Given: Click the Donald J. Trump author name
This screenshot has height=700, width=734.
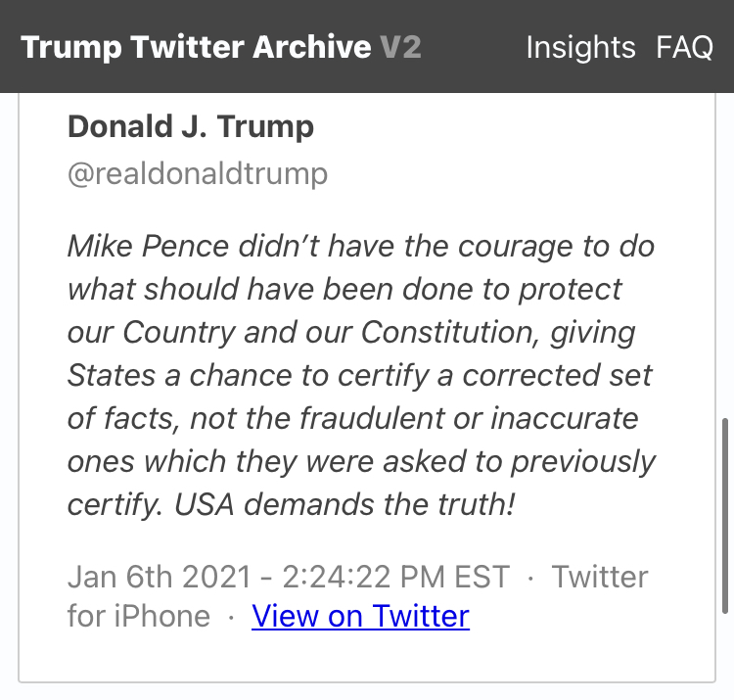Looking at the screenshot, I should point(191,126).
